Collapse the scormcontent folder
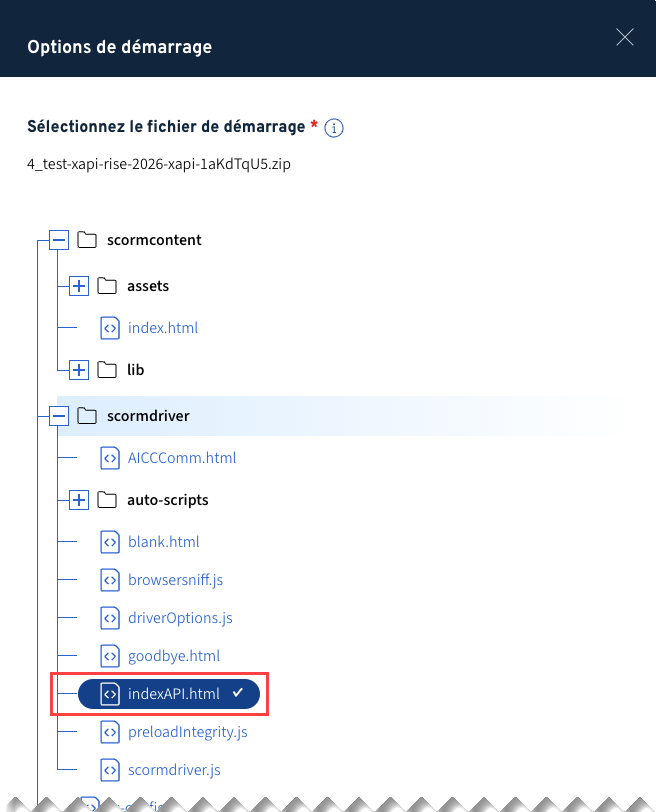 pos(58,240)
